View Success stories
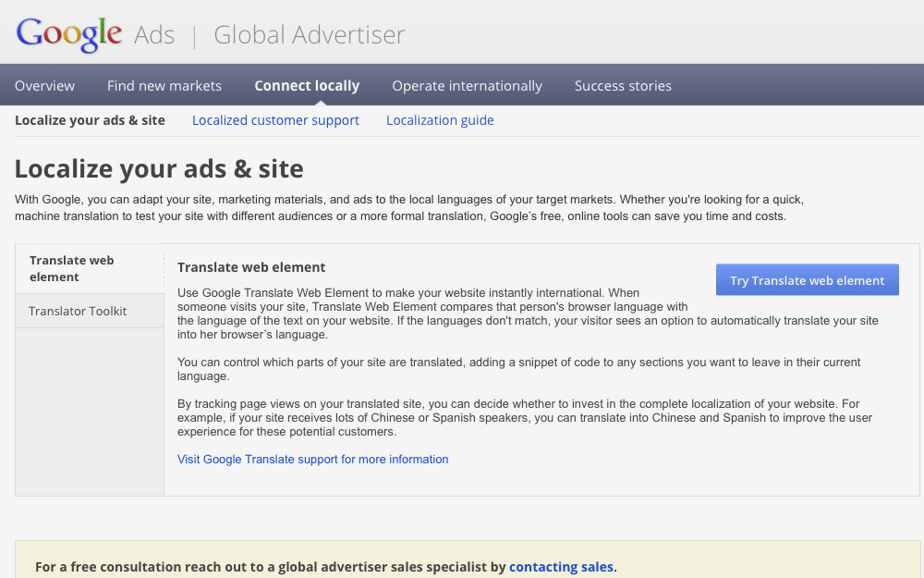 [623, 85]
